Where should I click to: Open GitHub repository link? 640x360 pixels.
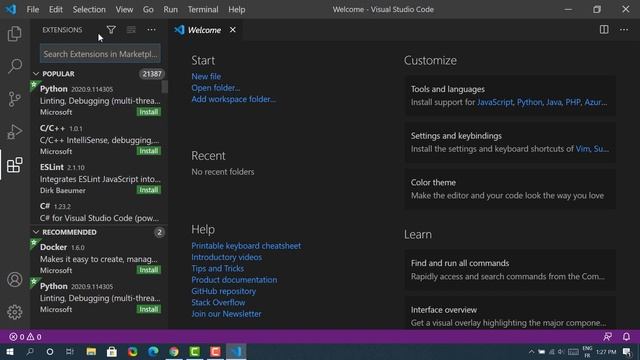tap(224, 291)
